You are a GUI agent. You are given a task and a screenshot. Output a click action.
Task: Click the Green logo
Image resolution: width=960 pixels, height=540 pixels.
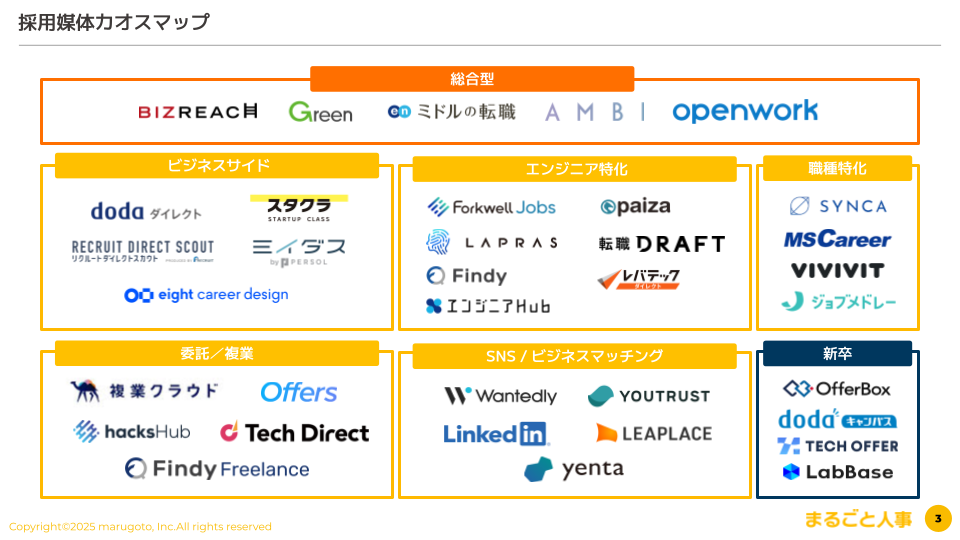[x=320, y=112]
